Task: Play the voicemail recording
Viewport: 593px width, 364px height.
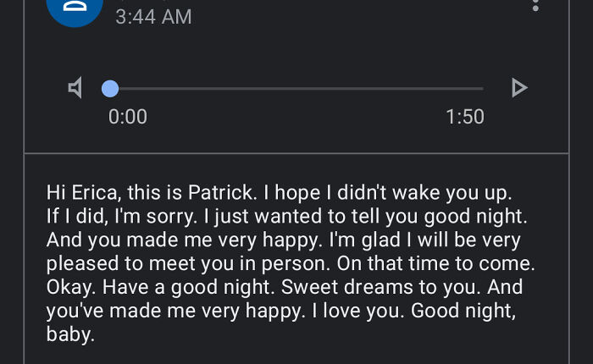Action: click(518, 88)
